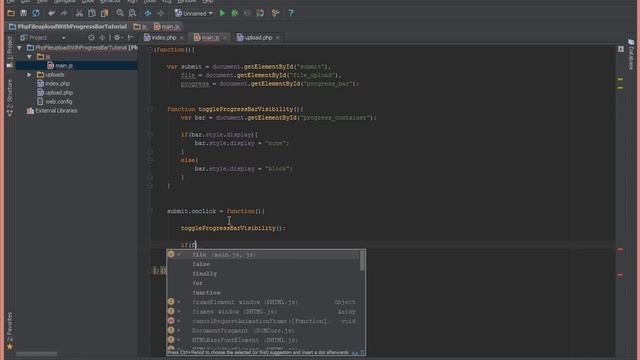Click the Redo arrow icon
The height and width of the screenshot is (360, 640).
coord(64,13)
